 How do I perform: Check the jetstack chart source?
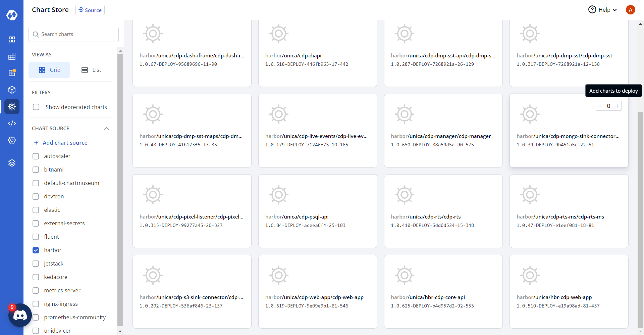[x=36, y=264]
